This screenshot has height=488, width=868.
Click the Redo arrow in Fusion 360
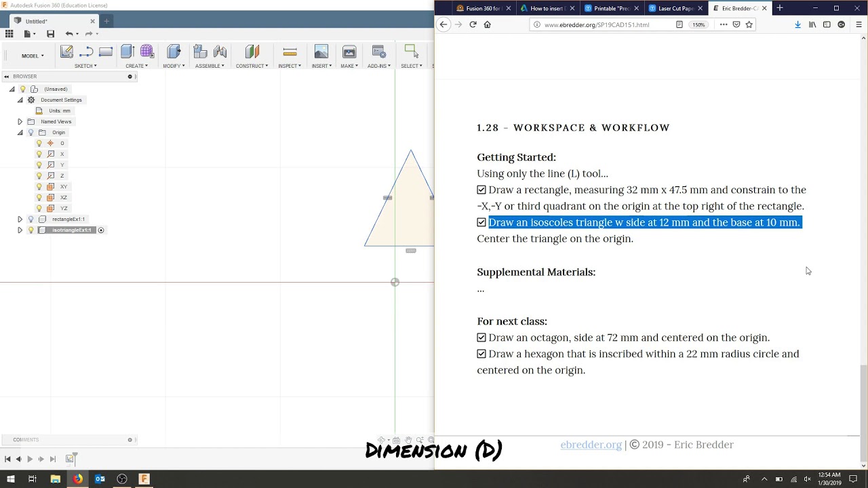pyautogui.click(x=88, y=34)
